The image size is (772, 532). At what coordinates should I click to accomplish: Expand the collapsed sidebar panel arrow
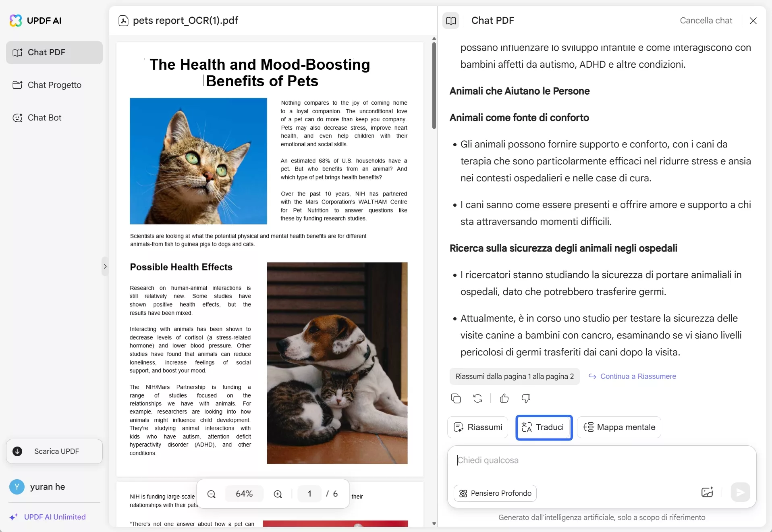coord(105,266)
